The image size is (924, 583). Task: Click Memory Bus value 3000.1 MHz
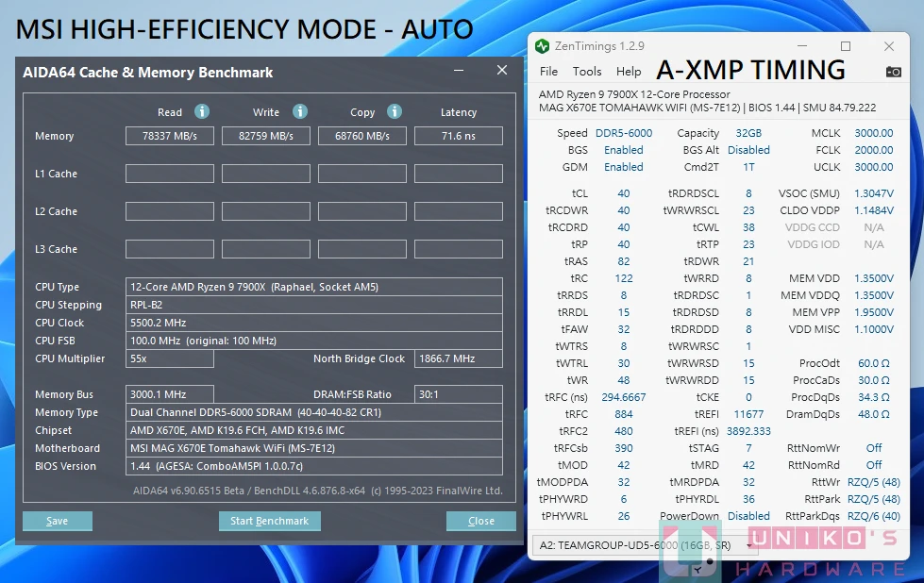pos(170,394)
